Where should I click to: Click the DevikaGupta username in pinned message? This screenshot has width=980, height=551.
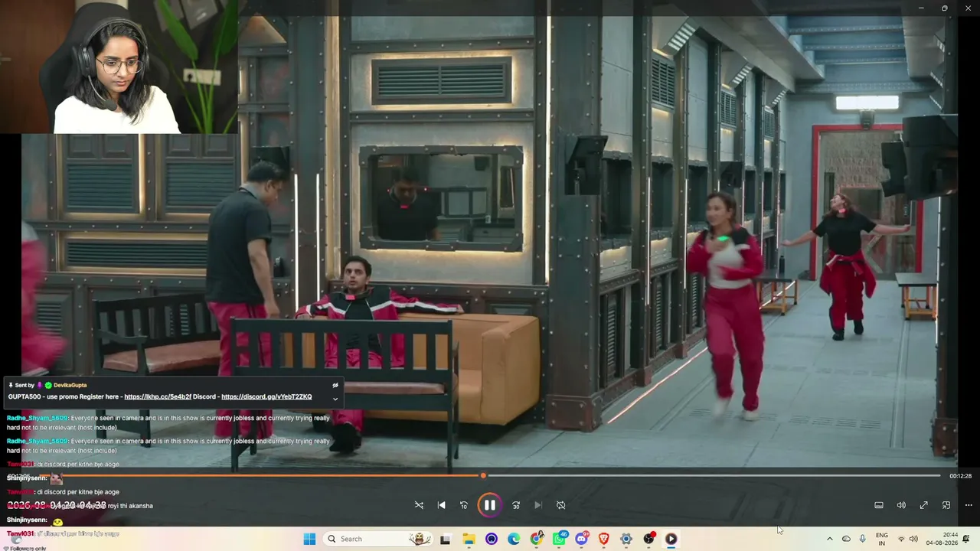(70, 385)
